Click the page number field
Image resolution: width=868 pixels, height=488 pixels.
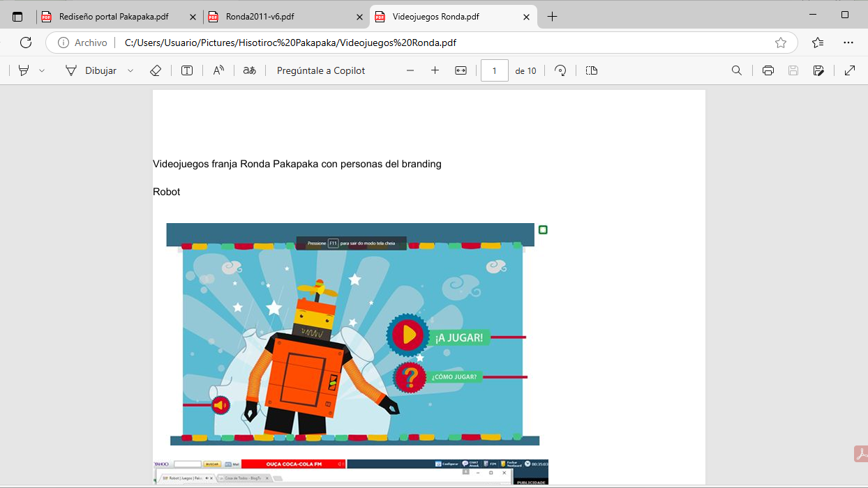(495, 70)
